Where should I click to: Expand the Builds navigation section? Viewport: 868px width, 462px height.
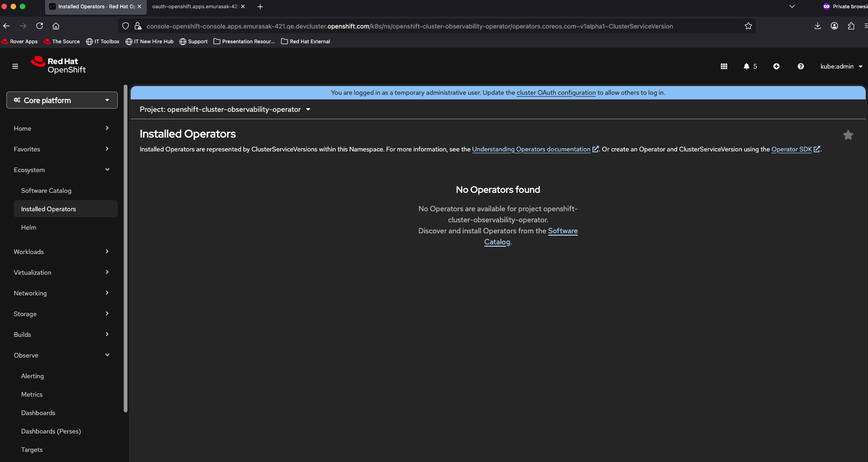pos(62,335)
